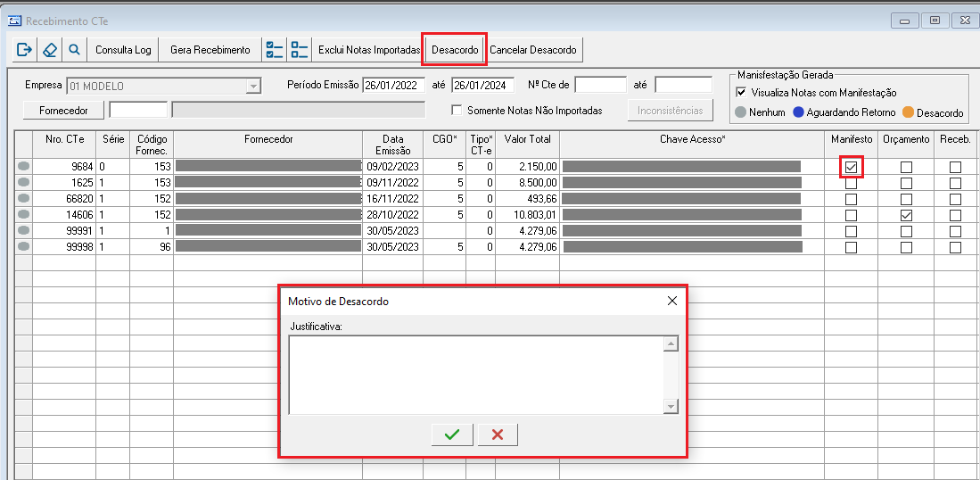Screen dimensions: 980x480
Task: Check Orçamento for CTe 9684
Action: coord(906,168)
